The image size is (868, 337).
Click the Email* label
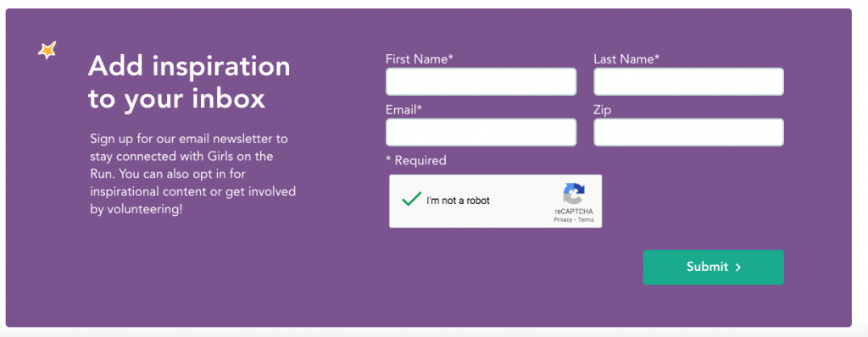pos(404,110)
